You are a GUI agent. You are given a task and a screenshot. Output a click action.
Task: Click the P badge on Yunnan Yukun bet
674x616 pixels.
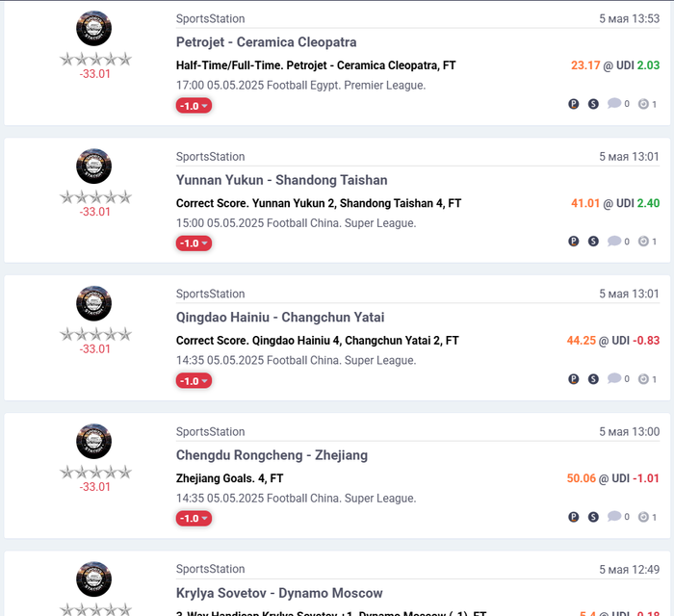pos(574,242)
